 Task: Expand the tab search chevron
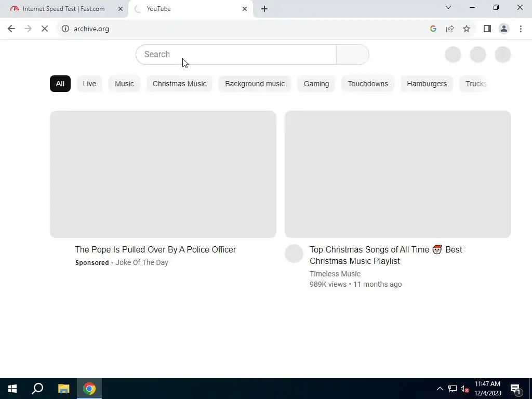pos(448,7)
